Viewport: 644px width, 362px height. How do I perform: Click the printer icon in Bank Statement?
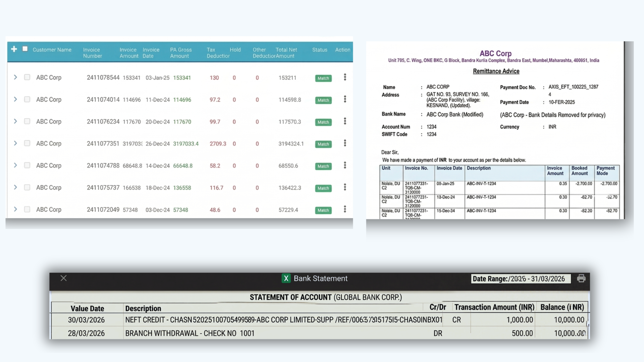tap(581, 279)
